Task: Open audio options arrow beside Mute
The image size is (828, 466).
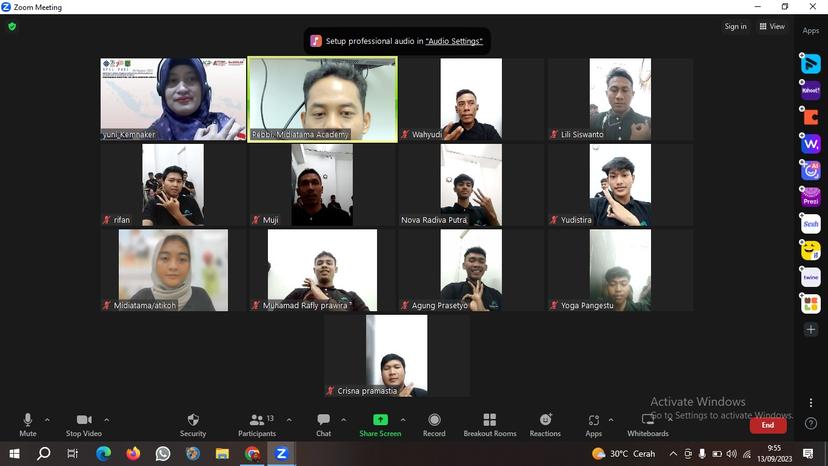Action: pyautogui.click(x=47, y=420)
